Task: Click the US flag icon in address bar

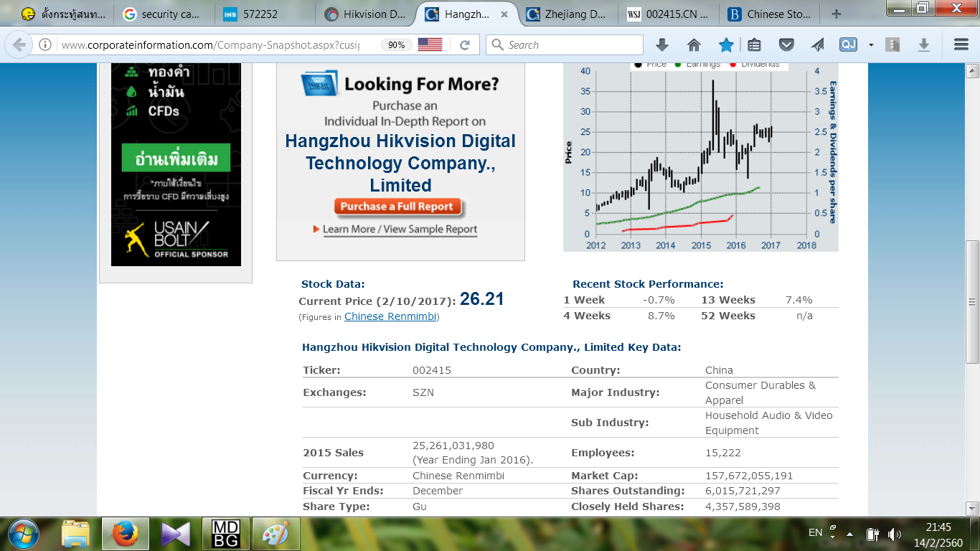Action: tap(430, 44)
